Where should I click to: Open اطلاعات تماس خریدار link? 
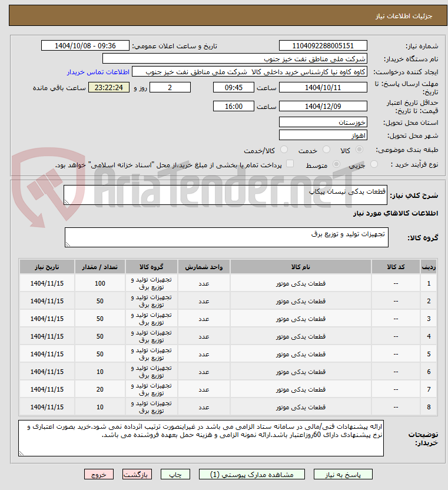(98, 72)
